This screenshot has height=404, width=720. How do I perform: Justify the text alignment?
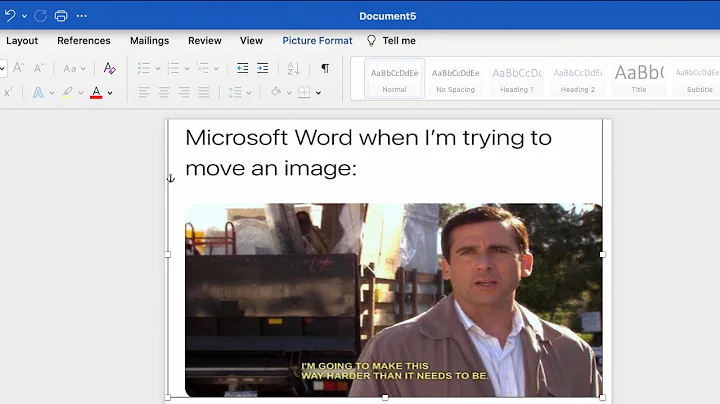(204, 92)
